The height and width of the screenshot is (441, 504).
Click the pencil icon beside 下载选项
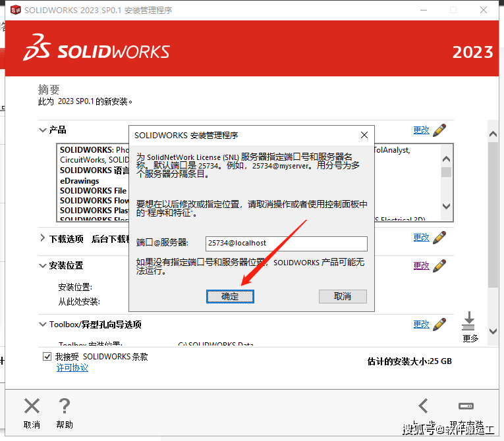click(x=439, y=238)
